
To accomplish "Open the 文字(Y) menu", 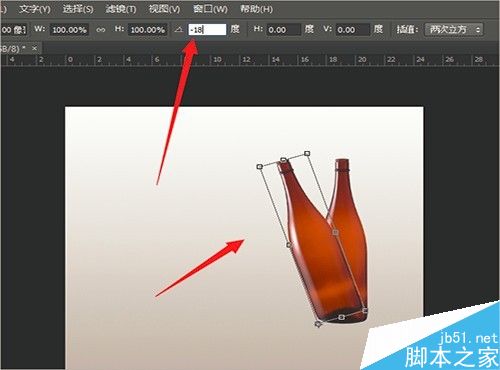I will (x=35, y=9).
